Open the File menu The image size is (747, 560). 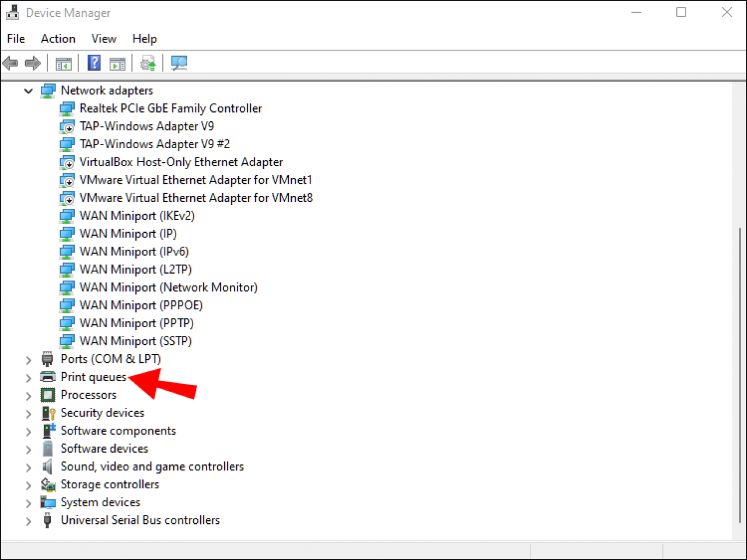point(15,38)
